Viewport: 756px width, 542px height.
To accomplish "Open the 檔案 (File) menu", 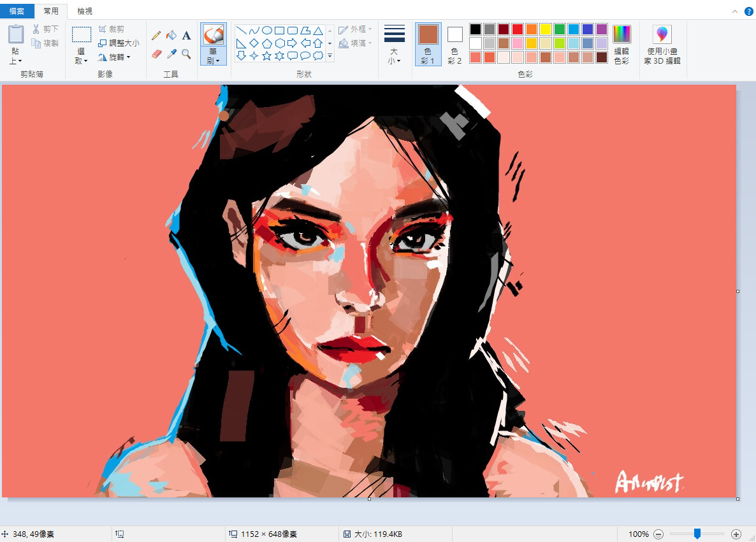I will (x=17, y=11).
